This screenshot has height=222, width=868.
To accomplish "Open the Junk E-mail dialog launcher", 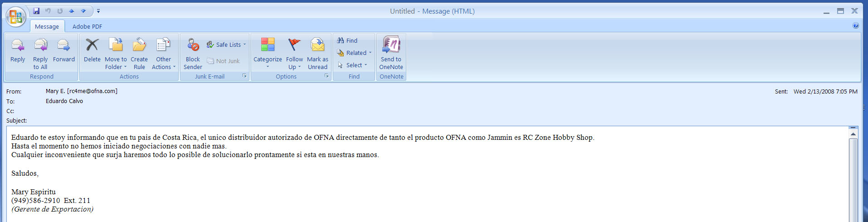I will point(244,76).
